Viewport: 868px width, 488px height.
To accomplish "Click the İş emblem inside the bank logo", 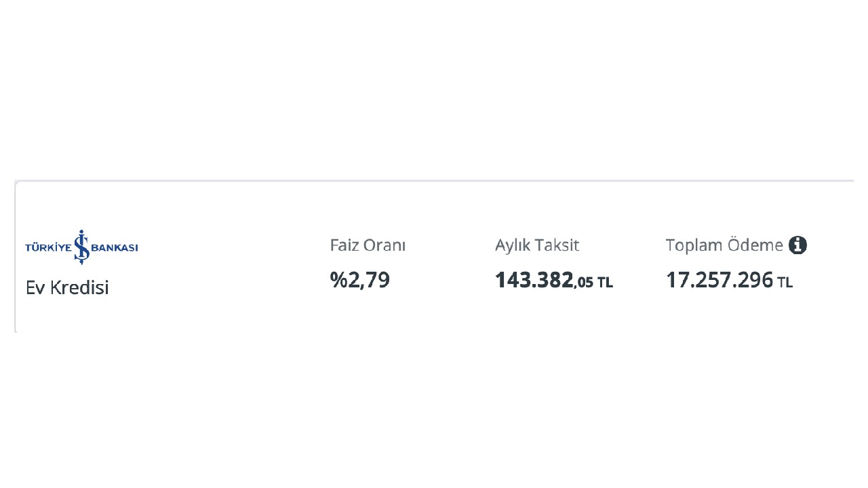I will pos(81,247).
